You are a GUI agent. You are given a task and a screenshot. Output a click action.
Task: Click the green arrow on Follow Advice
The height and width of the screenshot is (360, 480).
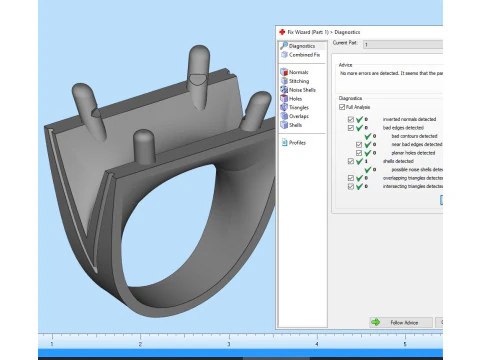tap(376, 322)
